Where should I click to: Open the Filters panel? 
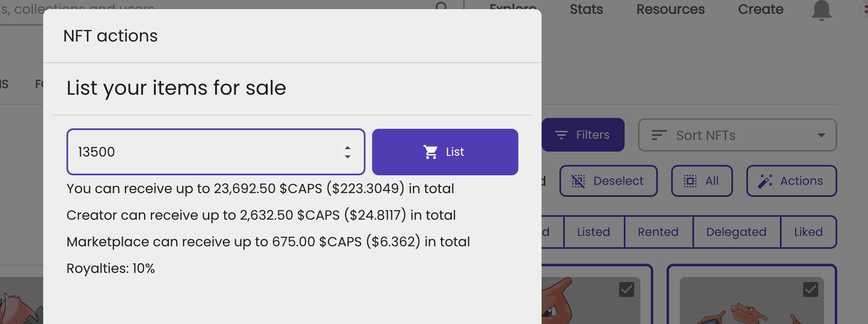[x=583, y=135]
